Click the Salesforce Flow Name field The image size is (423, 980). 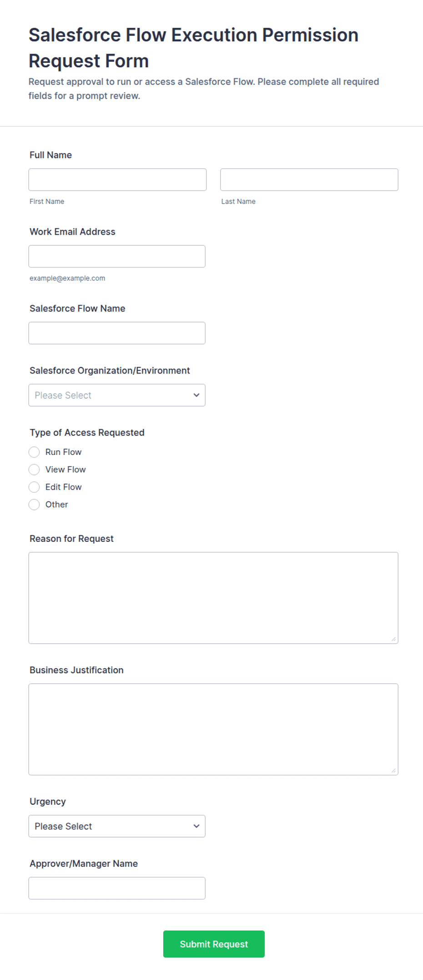[x=117, y=333]
